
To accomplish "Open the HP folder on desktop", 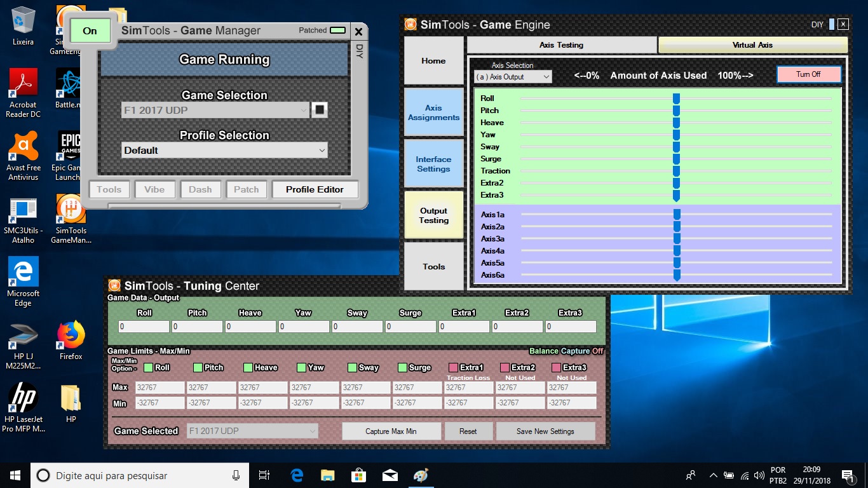I will 71,404.
